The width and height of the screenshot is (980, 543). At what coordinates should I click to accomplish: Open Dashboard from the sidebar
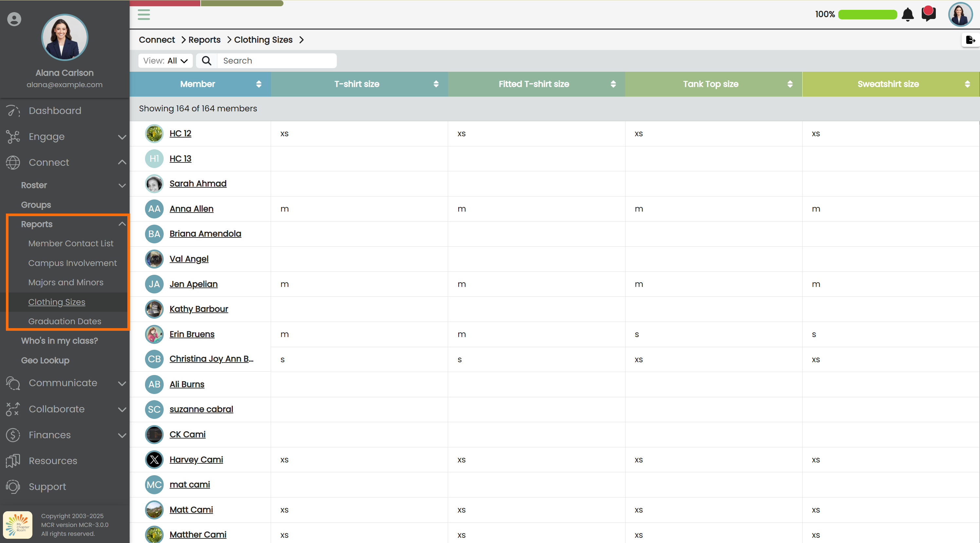[55, 111]
